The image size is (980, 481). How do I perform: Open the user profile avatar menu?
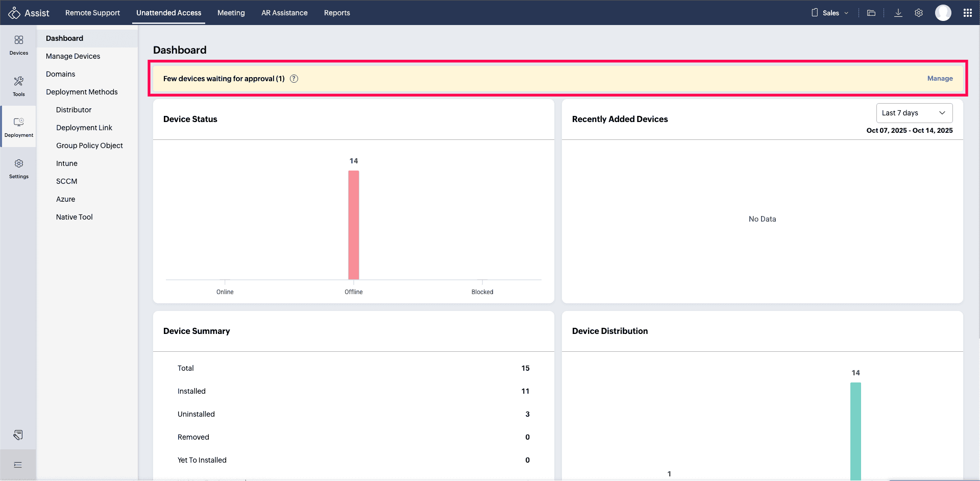click(x=943, y=13)
